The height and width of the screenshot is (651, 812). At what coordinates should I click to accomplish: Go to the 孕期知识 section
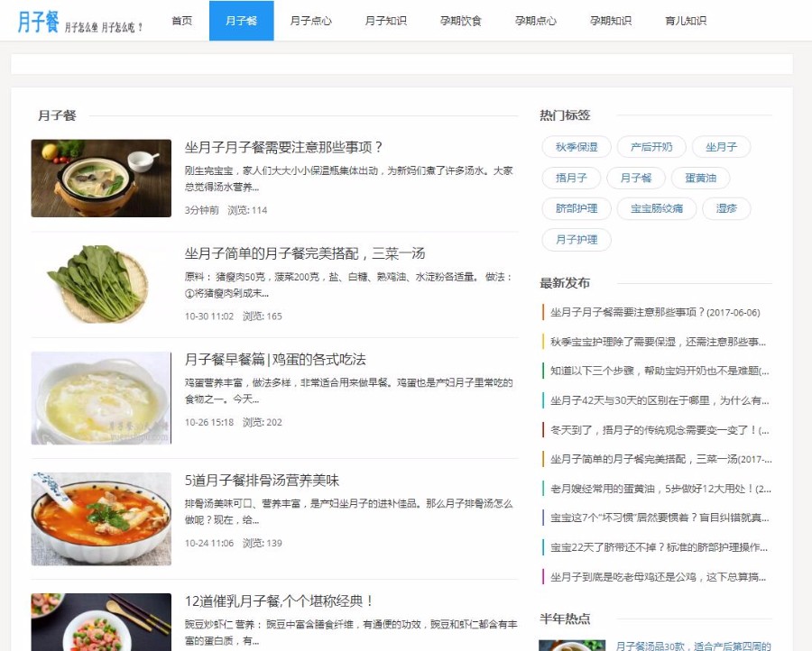611,21
